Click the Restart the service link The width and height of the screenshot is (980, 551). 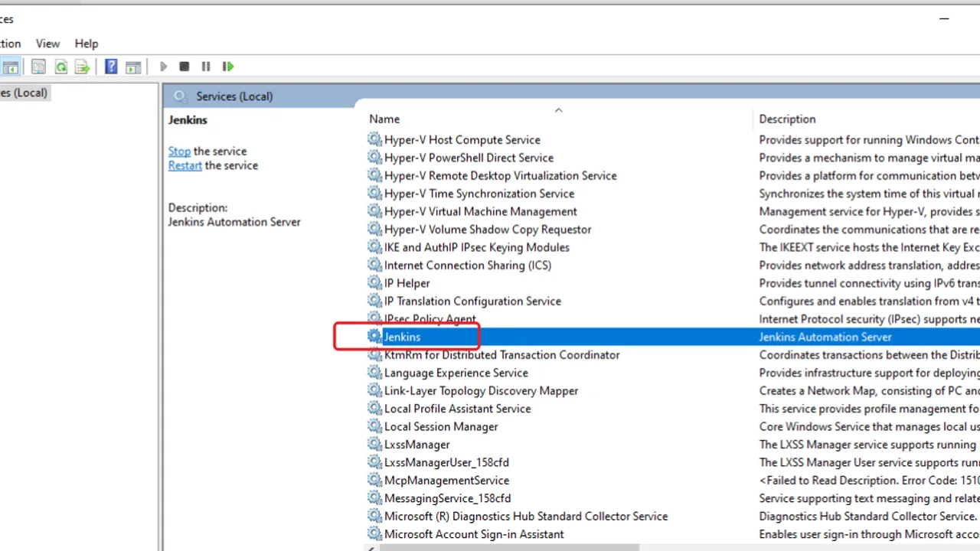coord(185,165)
